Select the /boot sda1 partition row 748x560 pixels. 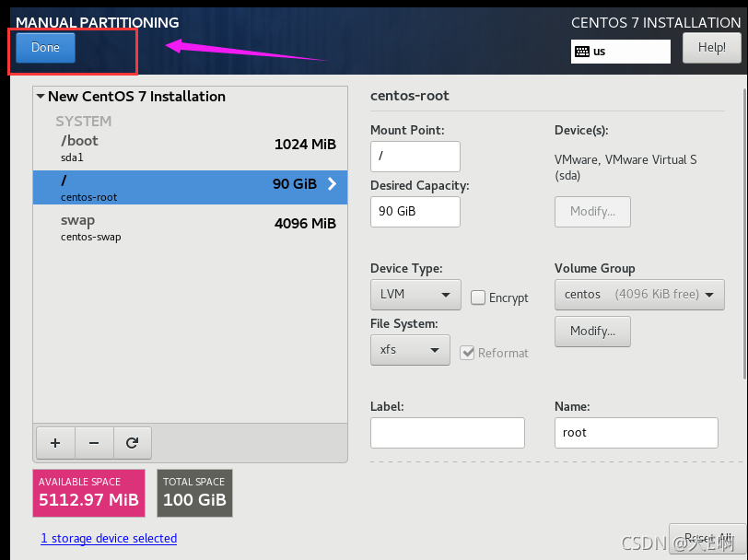click(190, 148)
